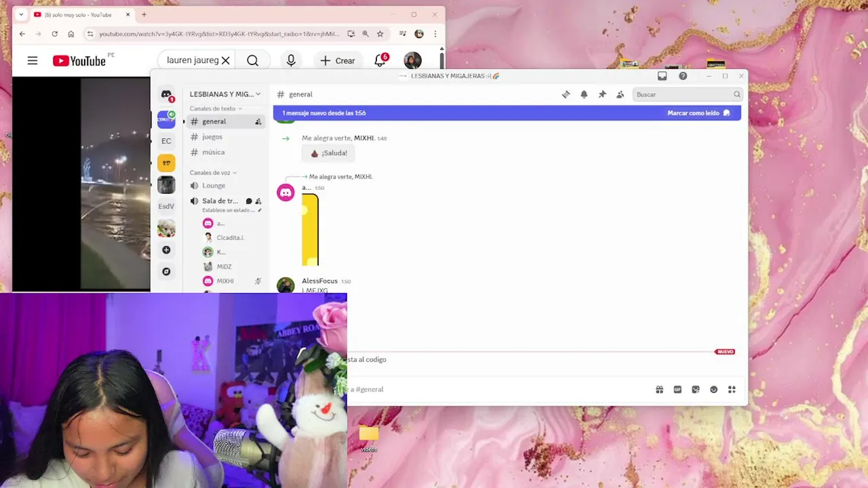Click the YouTube video player
Image resolution: width=868 pixels, height=488 pixels.
pyautogui.click(x=81, y=184)
